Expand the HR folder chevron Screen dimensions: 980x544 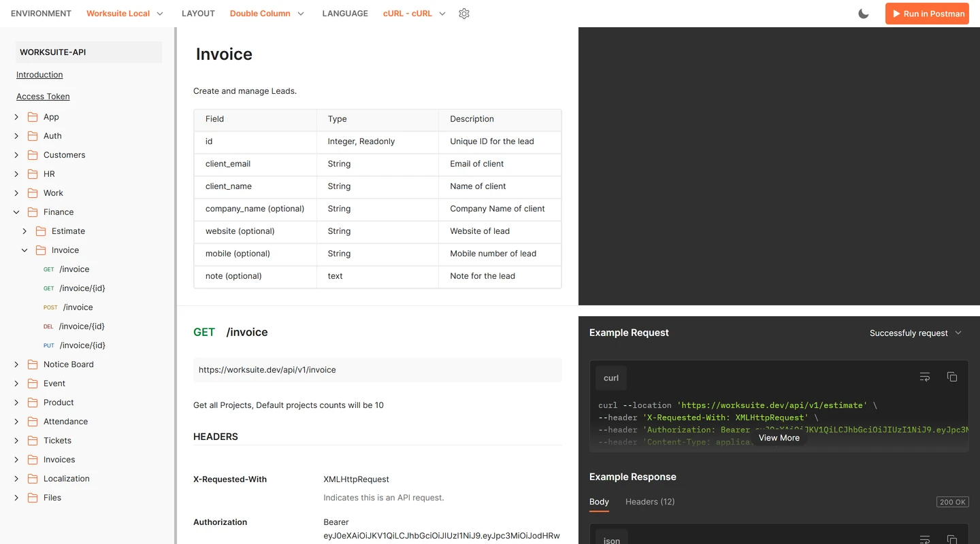tap(16, 174)
